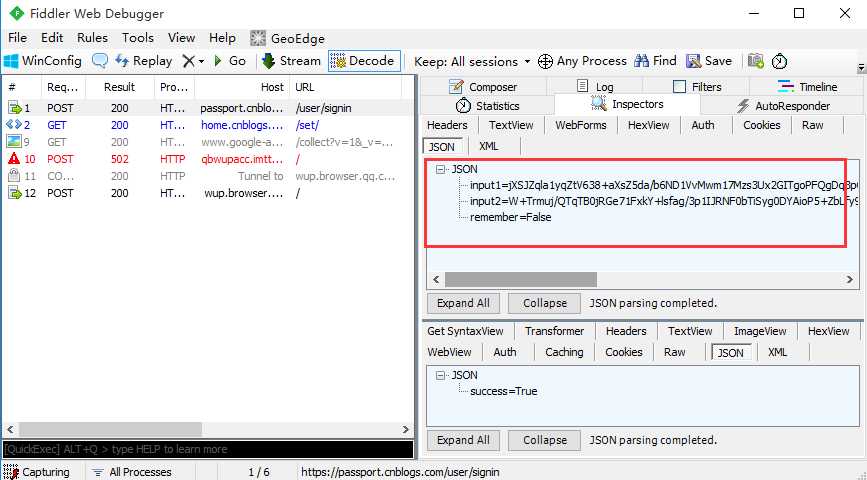Select session 9 google-analytics image row
This screenshot has width=867, height=480.
[x=208, y=142]
